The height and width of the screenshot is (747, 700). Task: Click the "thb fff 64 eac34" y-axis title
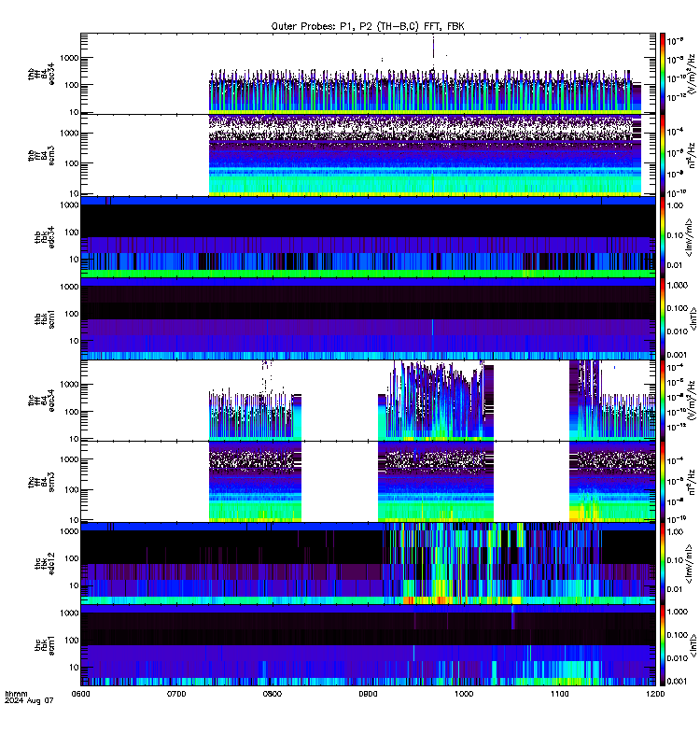41,74
